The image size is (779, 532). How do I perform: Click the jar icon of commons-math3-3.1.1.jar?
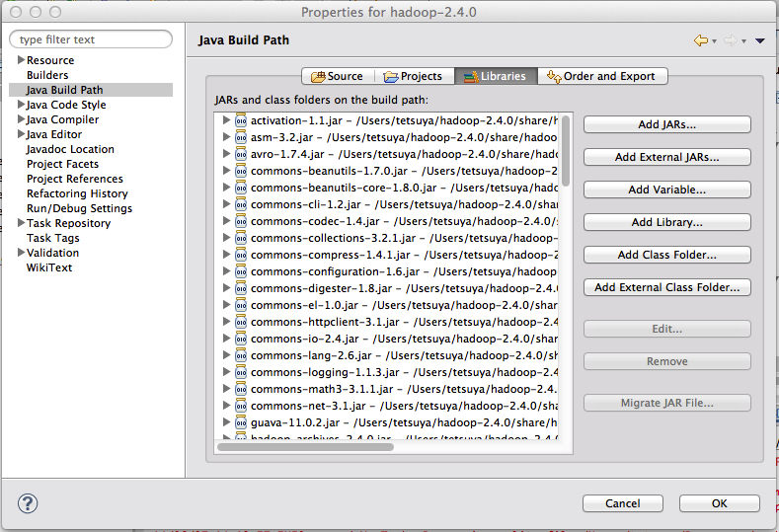(x=241, y=389)
